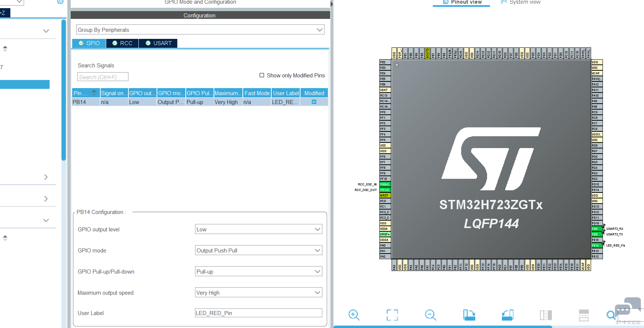Click the left panel vertical scrollbar

click(64, 90)
